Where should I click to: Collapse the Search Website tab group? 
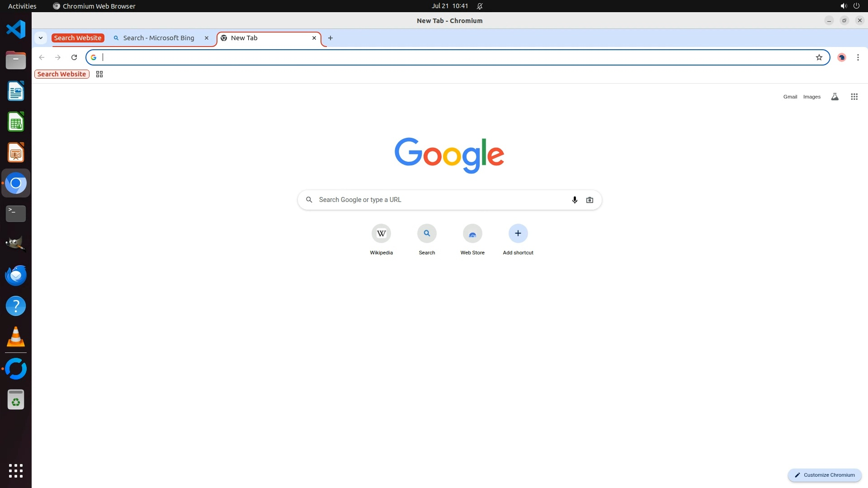coord(78,38)
